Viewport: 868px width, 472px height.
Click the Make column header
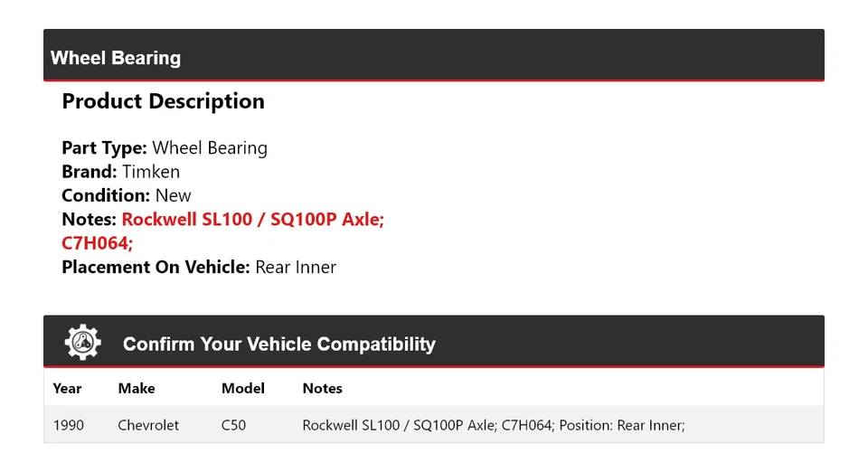click(x=137, y=388)
